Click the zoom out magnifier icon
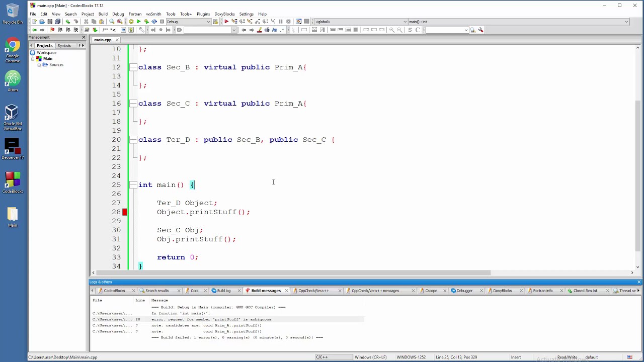 400,30
